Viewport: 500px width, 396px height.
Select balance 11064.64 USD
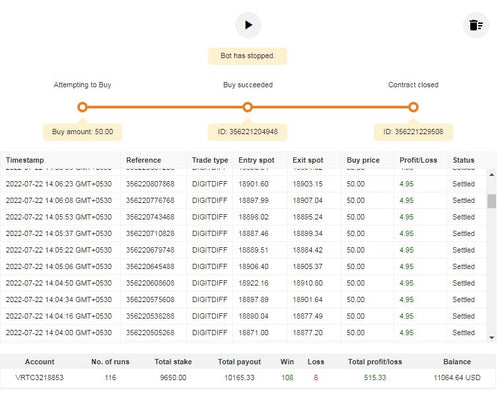(x=457, y=378)
